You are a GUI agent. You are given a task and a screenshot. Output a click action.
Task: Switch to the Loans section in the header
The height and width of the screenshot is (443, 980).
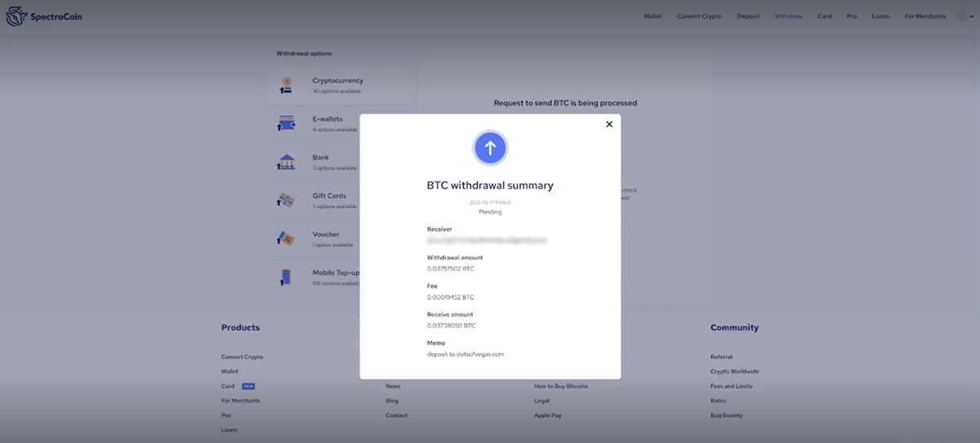click(x=880, y=16)
